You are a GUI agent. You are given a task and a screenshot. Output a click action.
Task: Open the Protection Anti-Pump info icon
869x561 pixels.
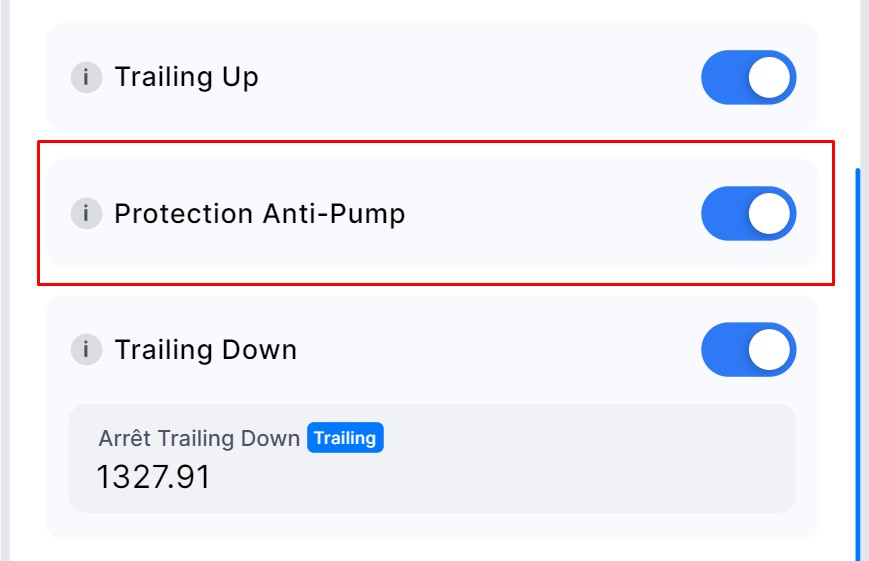86,213
